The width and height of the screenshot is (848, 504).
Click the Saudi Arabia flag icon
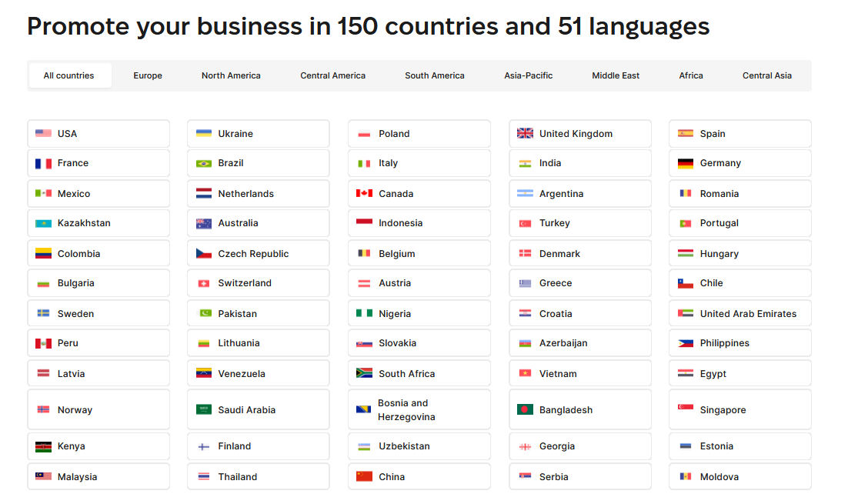pyautogui.click(x=204, y=409)
